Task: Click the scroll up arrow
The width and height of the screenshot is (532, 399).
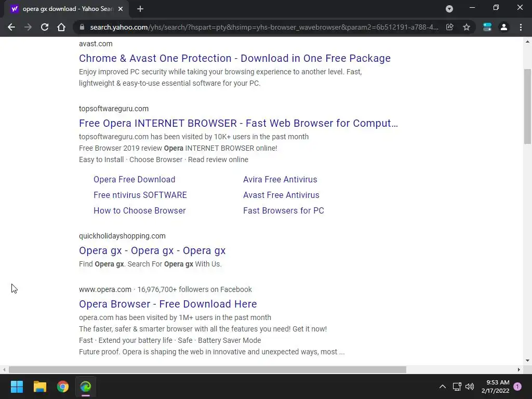Action: coord(527,42)
